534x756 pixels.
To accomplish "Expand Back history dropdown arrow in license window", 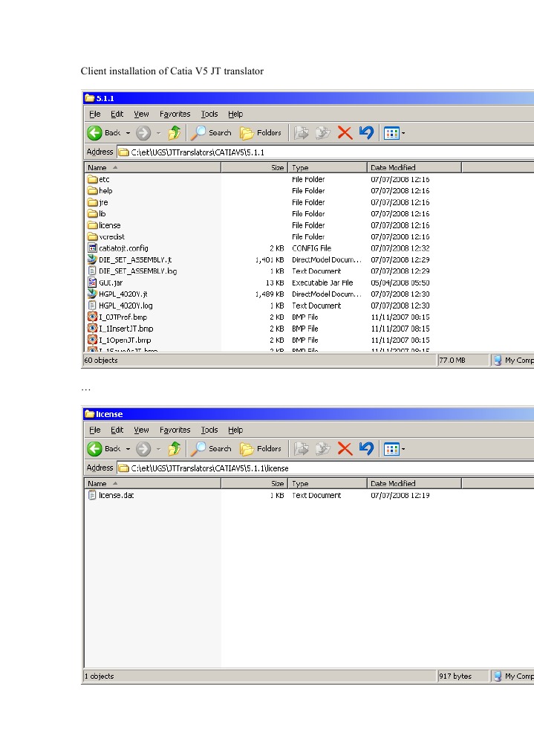I will click(x=128, y=449).
